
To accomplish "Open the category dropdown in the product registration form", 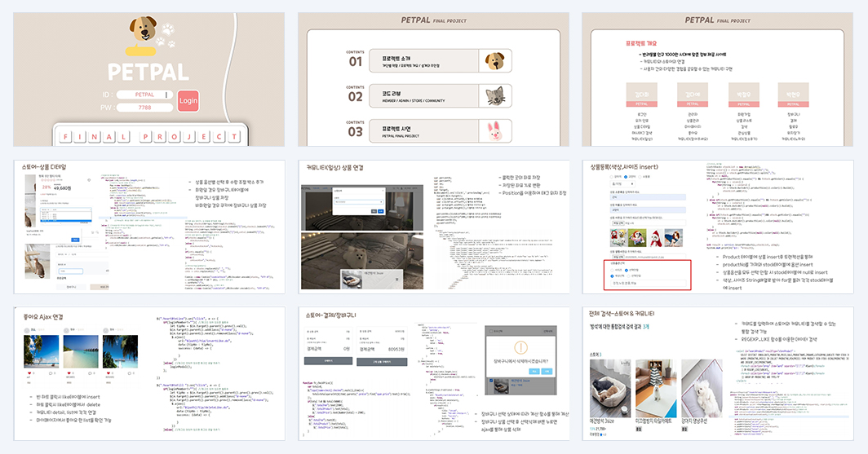I will coord(622,183).
